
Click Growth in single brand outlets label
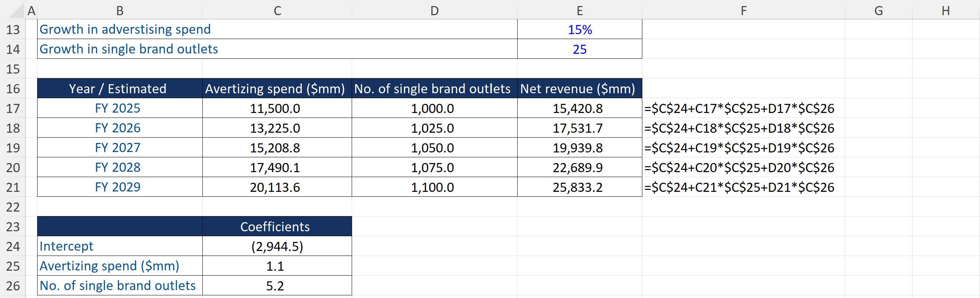pos(128,49)
